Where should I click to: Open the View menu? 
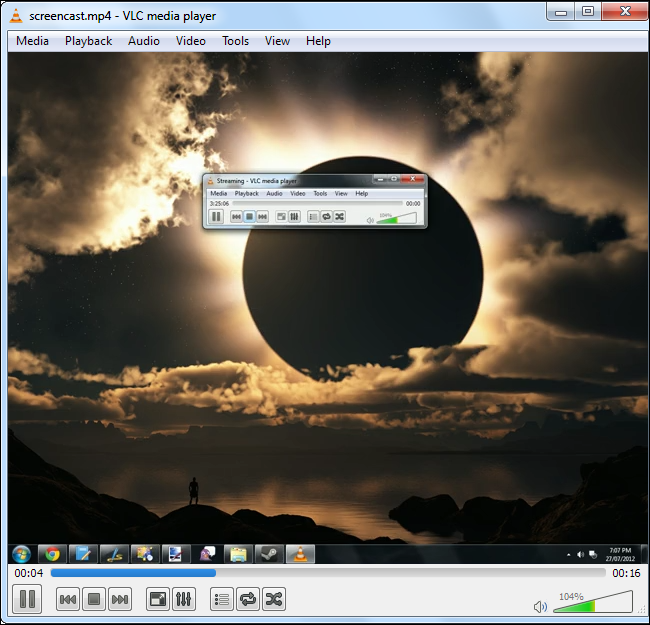[x=277, y=41]
